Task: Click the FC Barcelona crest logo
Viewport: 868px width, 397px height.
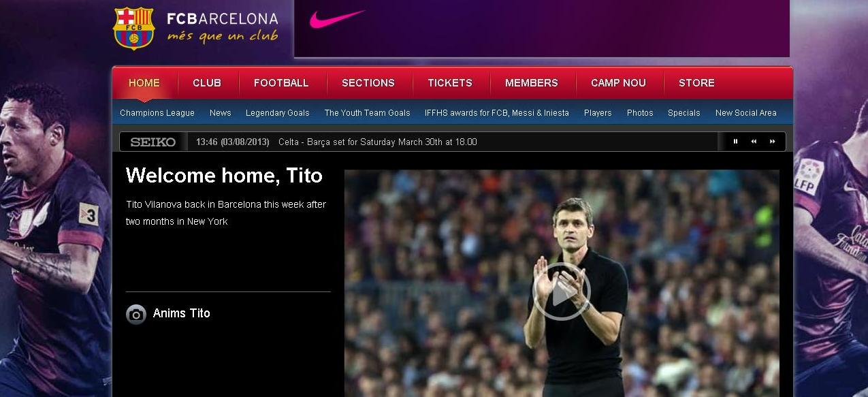Action: (x=133, y=28)
